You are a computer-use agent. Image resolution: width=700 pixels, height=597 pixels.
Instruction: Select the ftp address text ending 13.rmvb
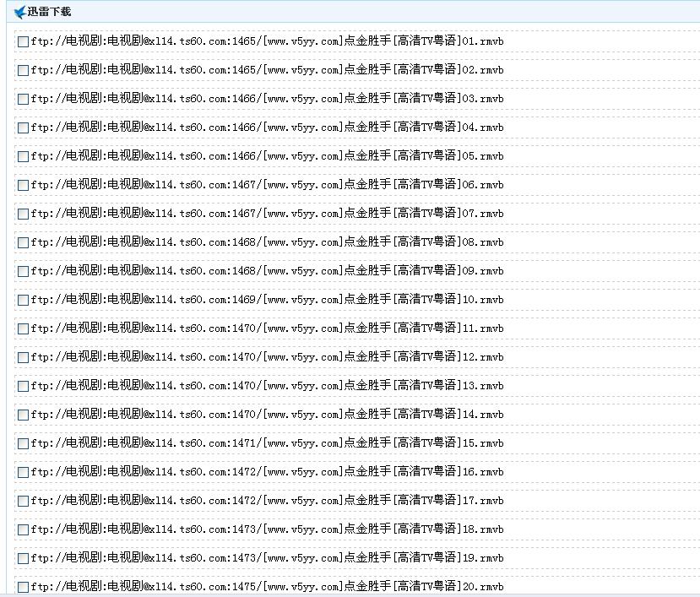268,385
